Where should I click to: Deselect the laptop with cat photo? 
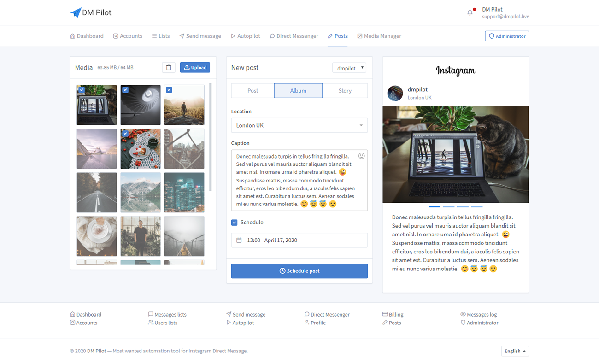tap(97, 105)
